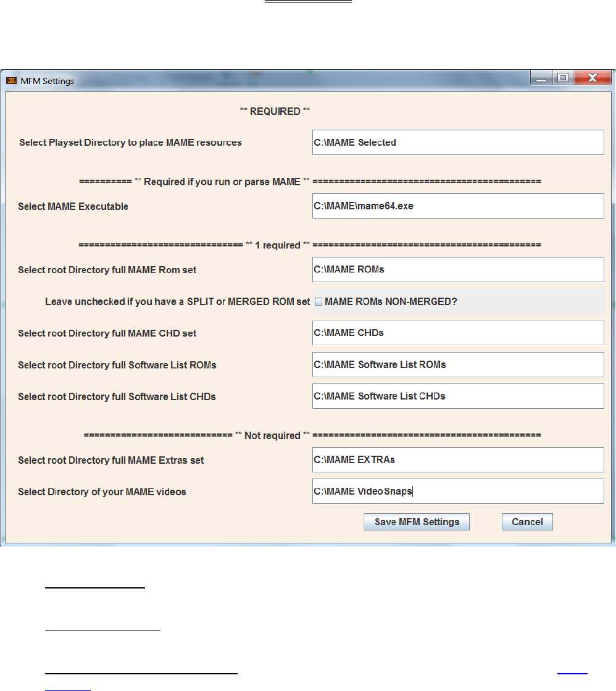Click 'Required if you run or parse MAME' heading

[x=222, y=182]
